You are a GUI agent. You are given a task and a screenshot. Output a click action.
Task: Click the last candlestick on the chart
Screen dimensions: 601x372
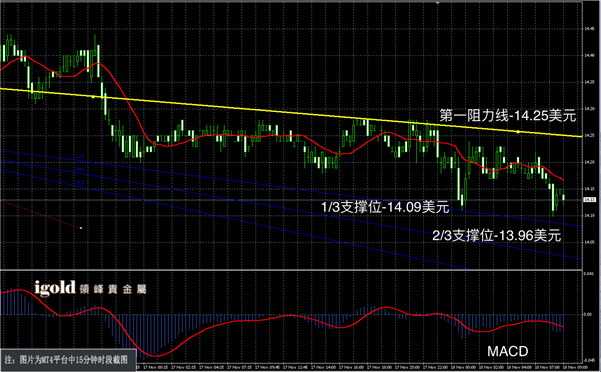[x=564, y=197]
